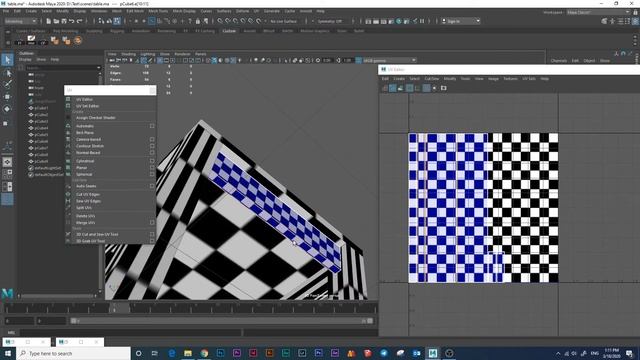Click the first orange custom shelf icon
640x360 pixels.
coord(55,40)
